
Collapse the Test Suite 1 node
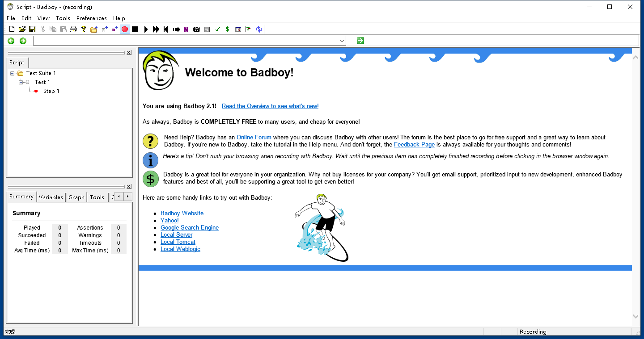(12, 73)
